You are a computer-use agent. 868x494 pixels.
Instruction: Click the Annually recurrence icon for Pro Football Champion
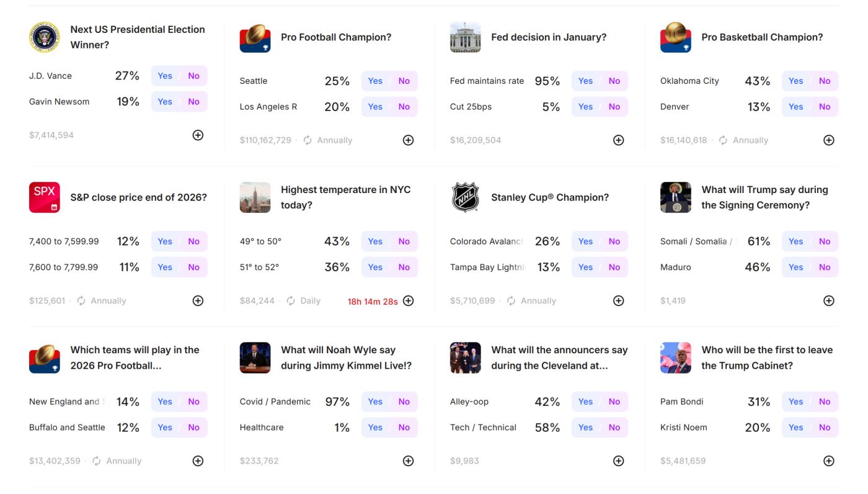308,140
